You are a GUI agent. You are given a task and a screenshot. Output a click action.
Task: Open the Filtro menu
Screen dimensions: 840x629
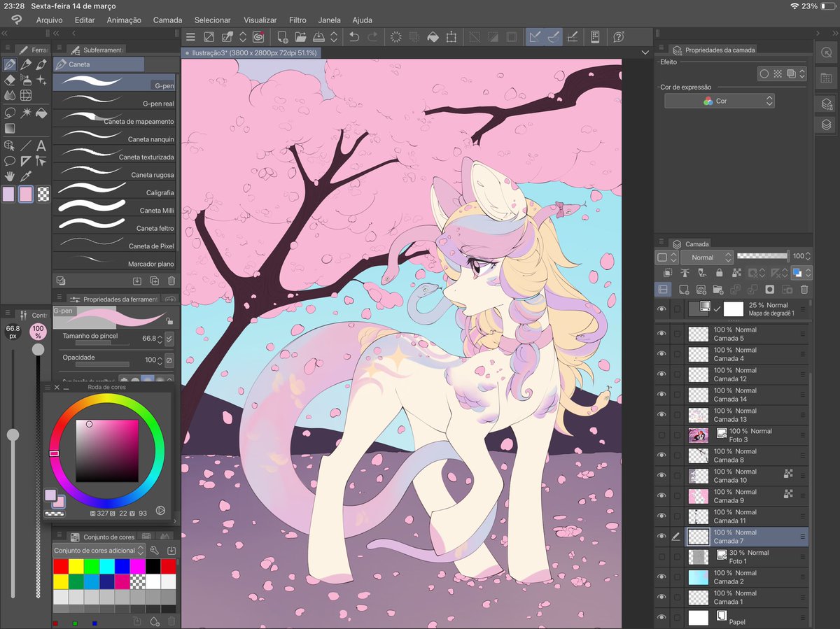click(x=297, y=20)
